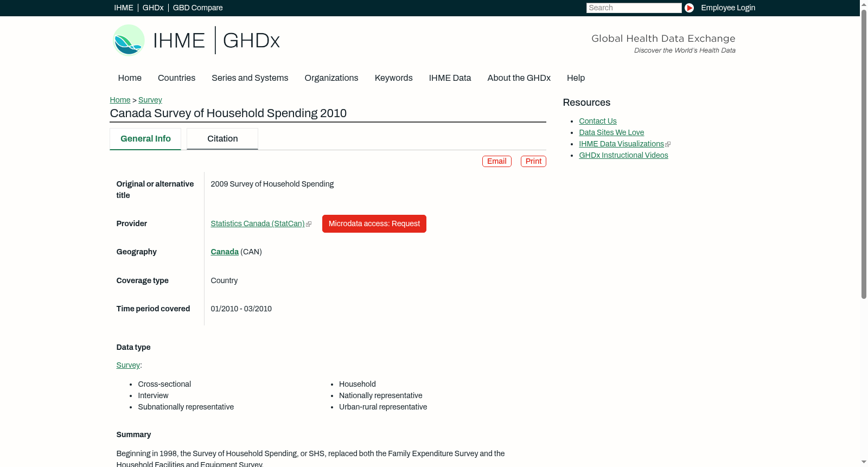Open the Help menu item
The height and width of the screenshot is (467, 868).
point(576,78)
